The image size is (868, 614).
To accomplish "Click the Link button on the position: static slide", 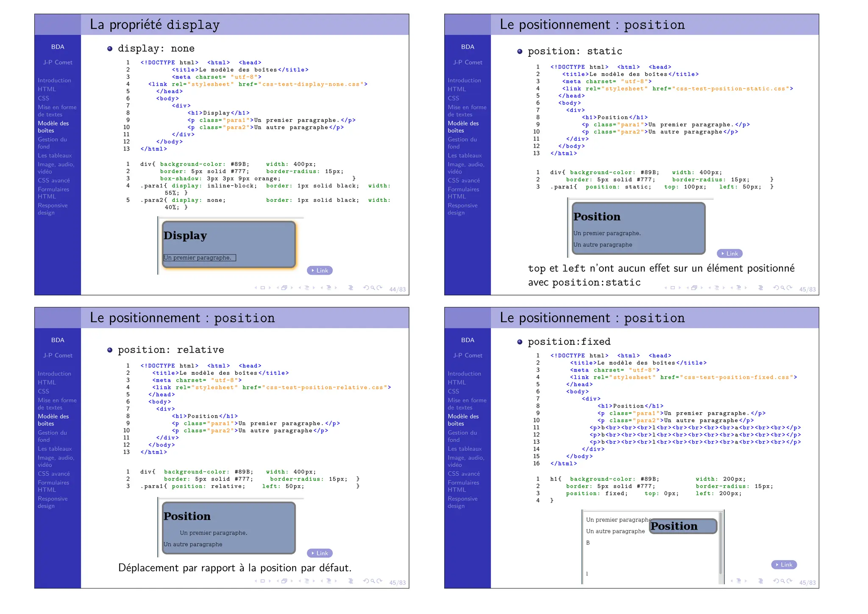I will [x=729, y=254].
